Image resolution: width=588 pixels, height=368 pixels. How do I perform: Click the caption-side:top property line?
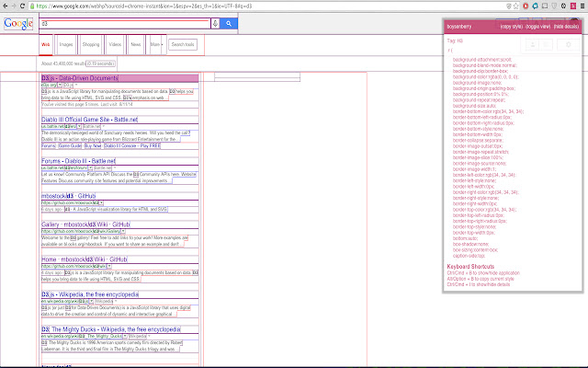[x=469, y=256]
